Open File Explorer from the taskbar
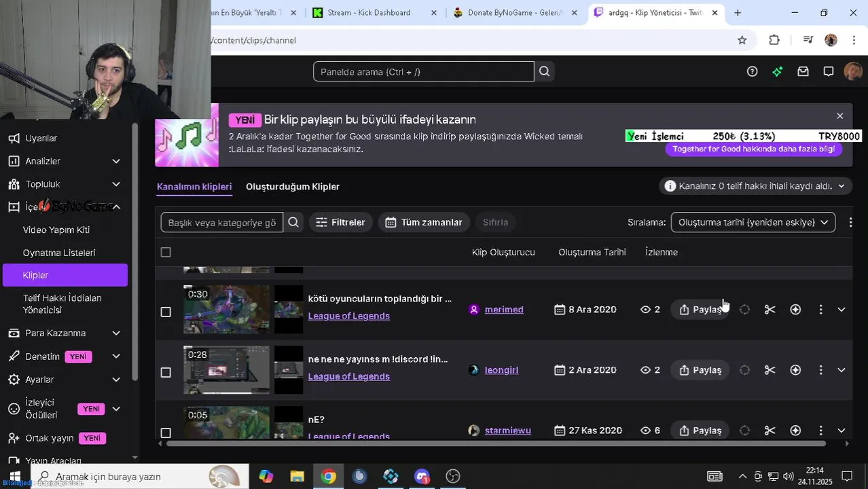 click(x=297, y=476)
